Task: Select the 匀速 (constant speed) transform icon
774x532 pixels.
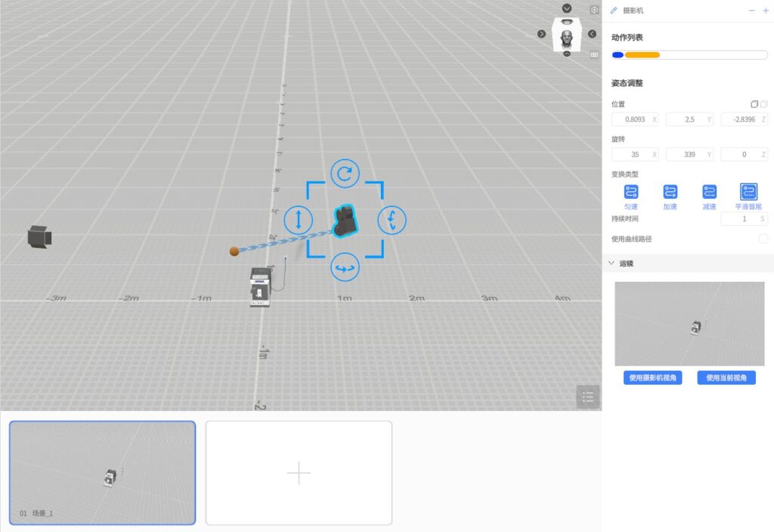Action: (630, 192)
